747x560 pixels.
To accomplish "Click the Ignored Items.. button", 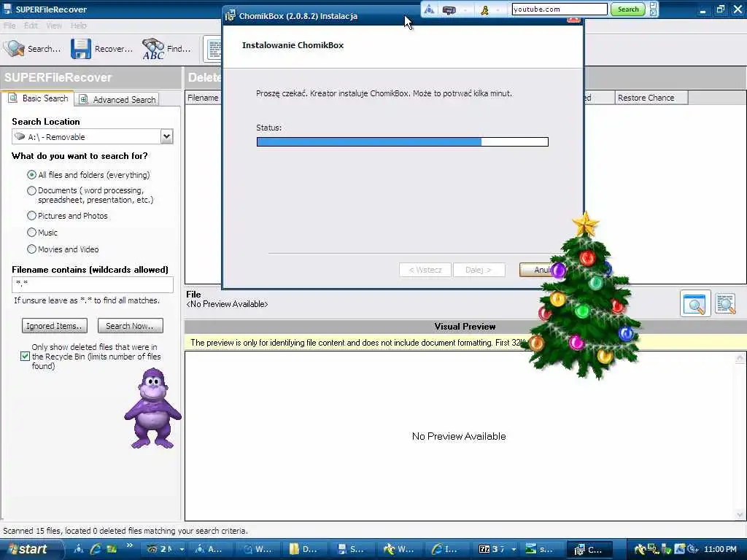I will (x=54, y=326).
